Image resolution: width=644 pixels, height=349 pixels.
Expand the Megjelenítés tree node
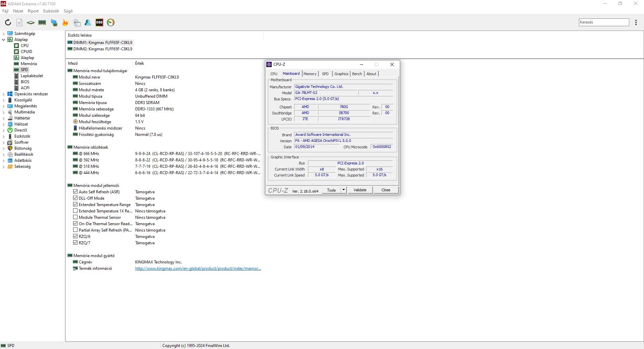[3, 106]
